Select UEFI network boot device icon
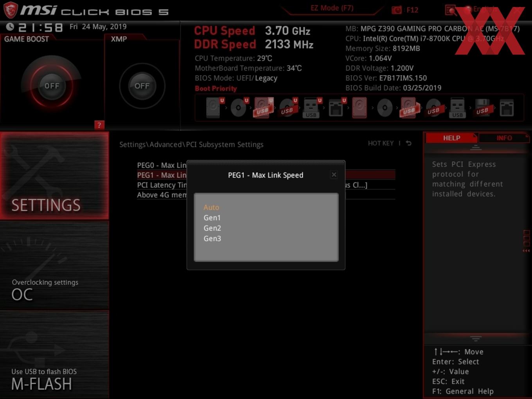 click(x=336, y=108)
